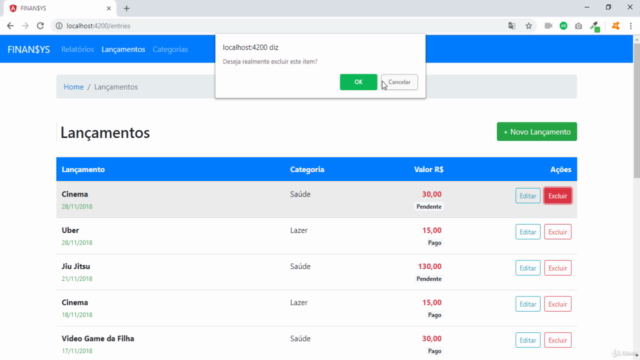Open a new browser tab
Viewport: 640px width, 360px height.
pyautogui.click(x=127, y=8)
